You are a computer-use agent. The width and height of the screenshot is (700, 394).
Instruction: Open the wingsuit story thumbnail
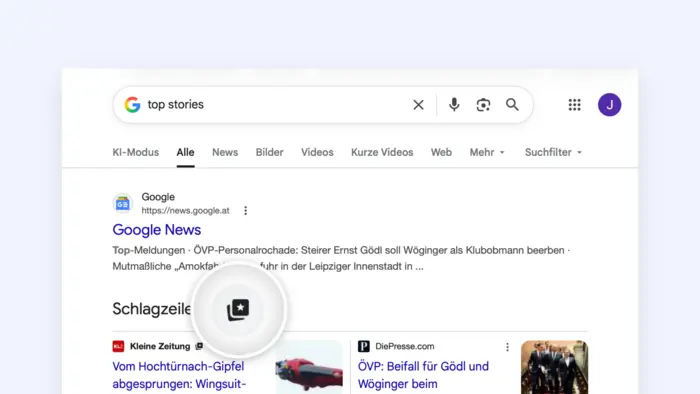click(309, 367)
